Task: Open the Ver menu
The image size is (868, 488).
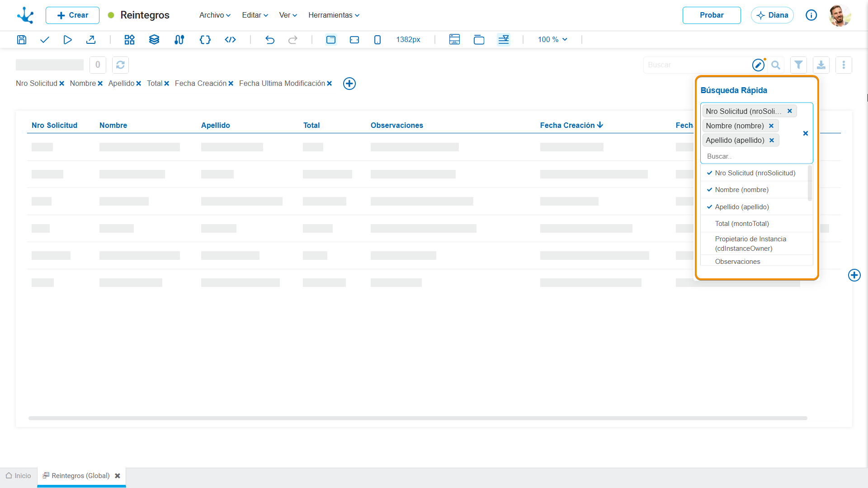Action: pos(288,15)
